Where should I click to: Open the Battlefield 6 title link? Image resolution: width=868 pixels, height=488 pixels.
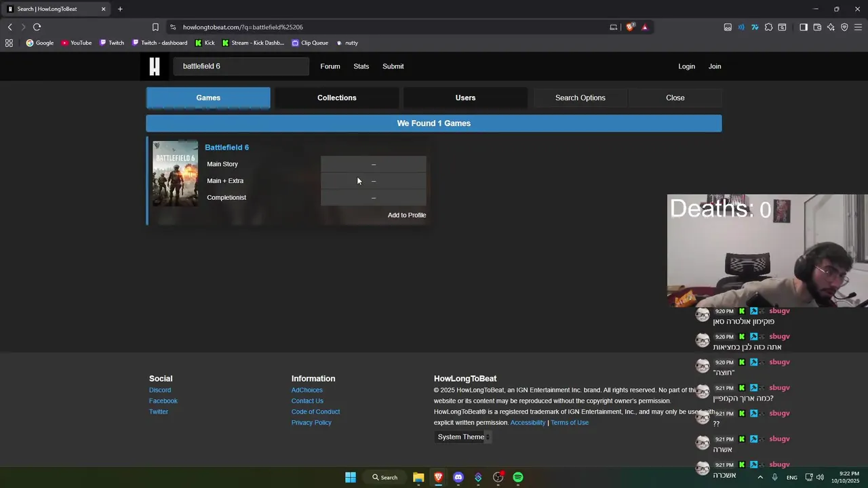pyautogui.click(x=226, y=148)
